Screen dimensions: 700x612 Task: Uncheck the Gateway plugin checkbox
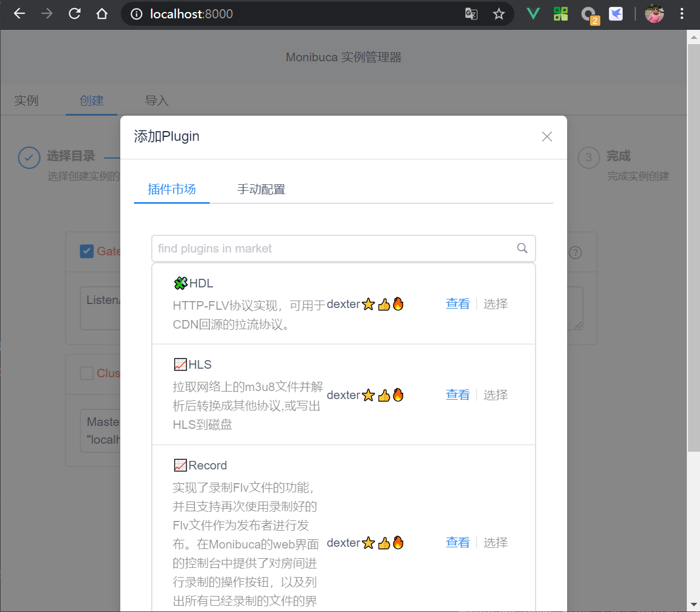pyautogui.click(x=86, y=251)
